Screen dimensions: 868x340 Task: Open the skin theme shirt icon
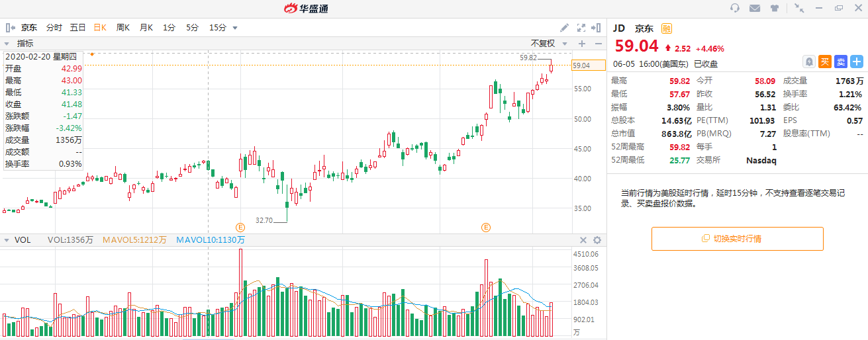pyautogui.click(x=775, y=8)
